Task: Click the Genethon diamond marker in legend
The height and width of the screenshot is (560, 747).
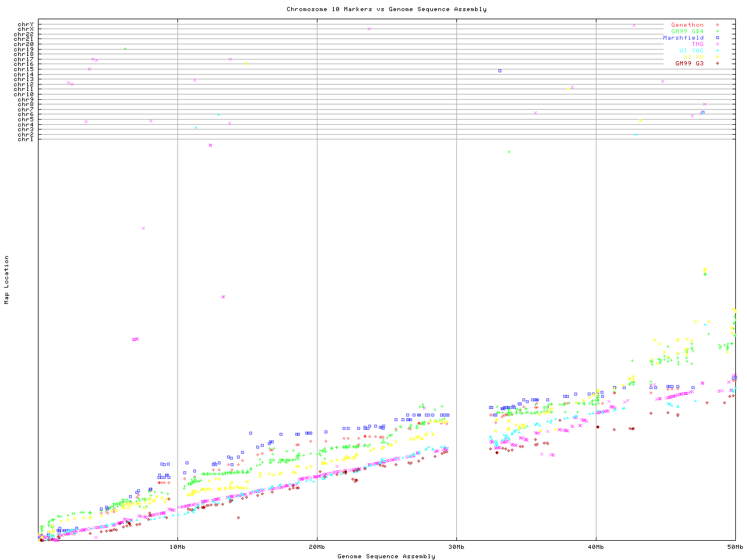Action: pos(717,25)
